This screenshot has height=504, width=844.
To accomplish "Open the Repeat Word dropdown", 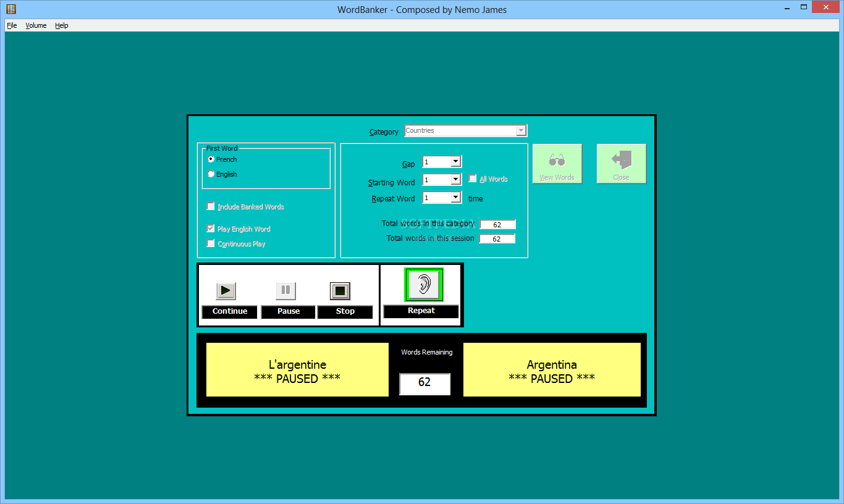I will pyautogui.click(x=442, y=198).
